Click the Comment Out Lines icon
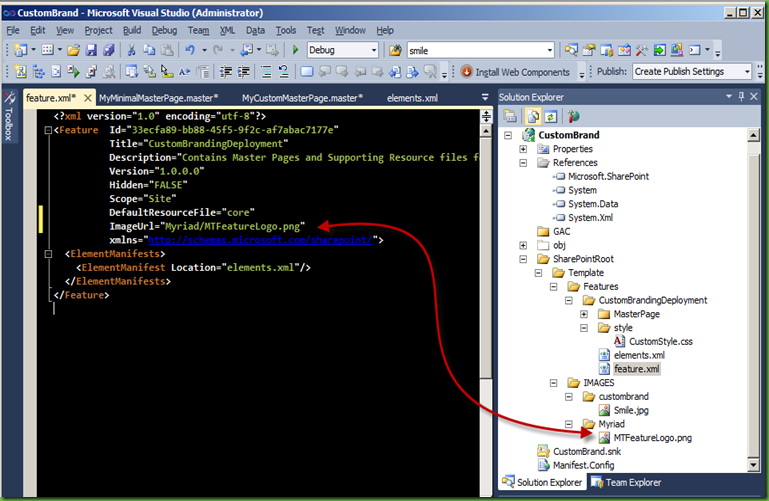769x501 pixels. (266, 72)
